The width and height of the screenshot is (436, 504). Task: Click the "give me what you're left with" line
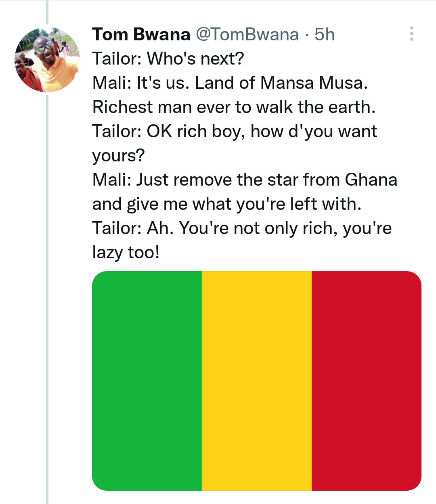point(226,204)
